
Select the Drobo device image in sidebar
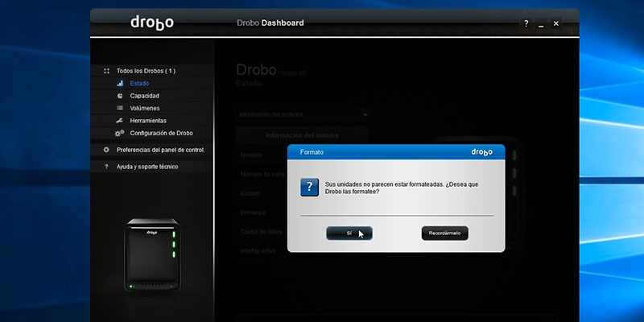[152, 254]
